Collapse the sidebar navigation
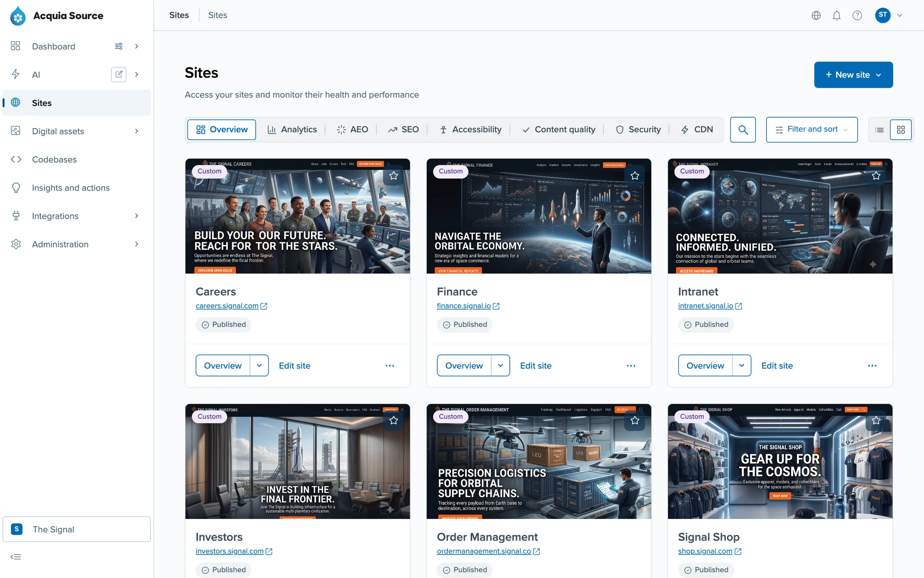Viewport: 924px width, 578px height. coord(16,557)
